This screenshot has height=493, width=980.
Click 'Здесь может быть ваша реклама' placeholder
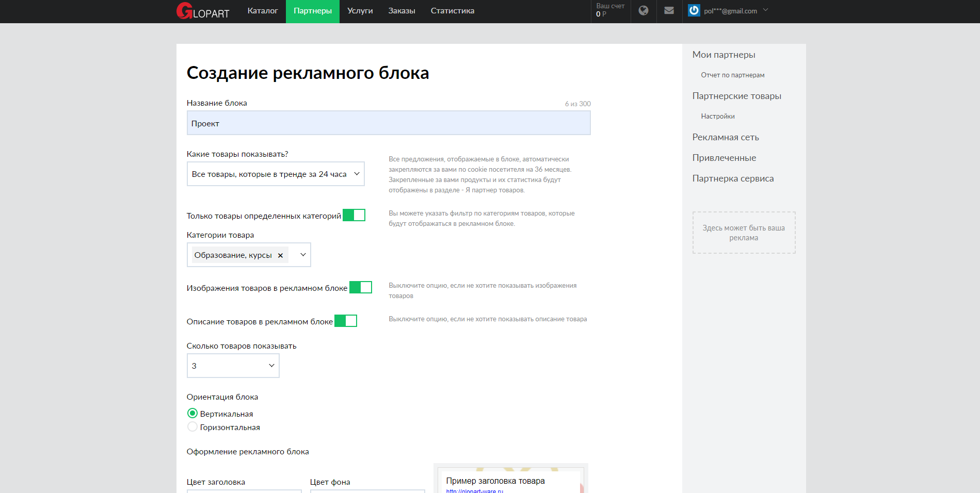coord(744,233)
